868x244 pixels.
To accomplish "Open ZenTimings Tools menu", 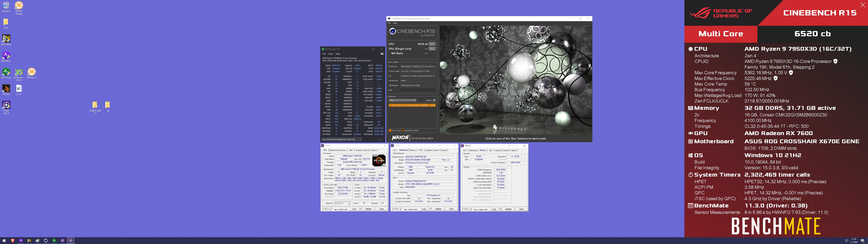I will pos(331,54).
